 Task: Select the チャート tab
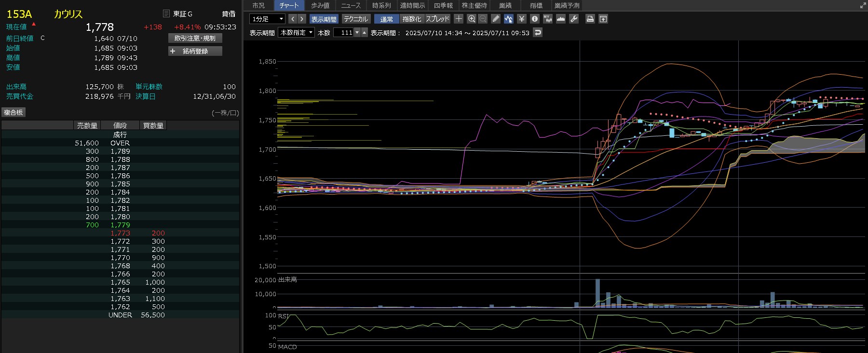click(289, 5)
